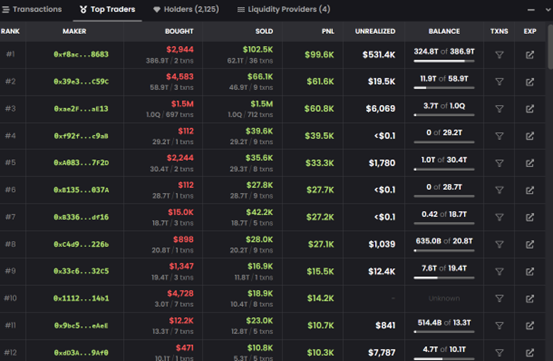This screenshot has width=553, height=361.
Task: Open maker address 0xf8ac...8683
Action: tap(81, 54)
